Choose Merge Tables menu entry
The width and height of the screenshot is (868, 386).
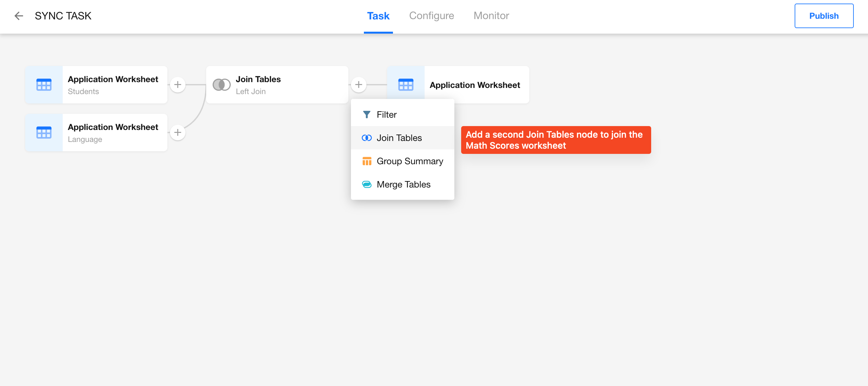click(x=403, y=184)
